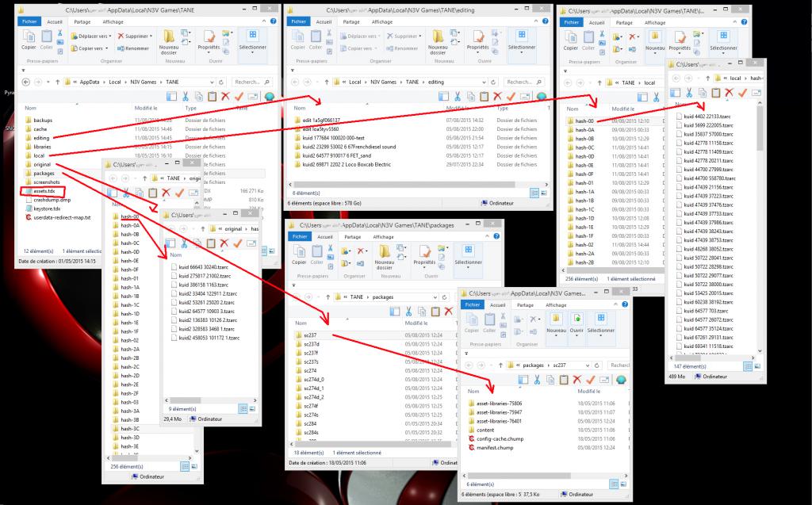812x505 pixels.
Task: Click the scissors Cut icon in editing window toolbar
Action: [458, 97]
